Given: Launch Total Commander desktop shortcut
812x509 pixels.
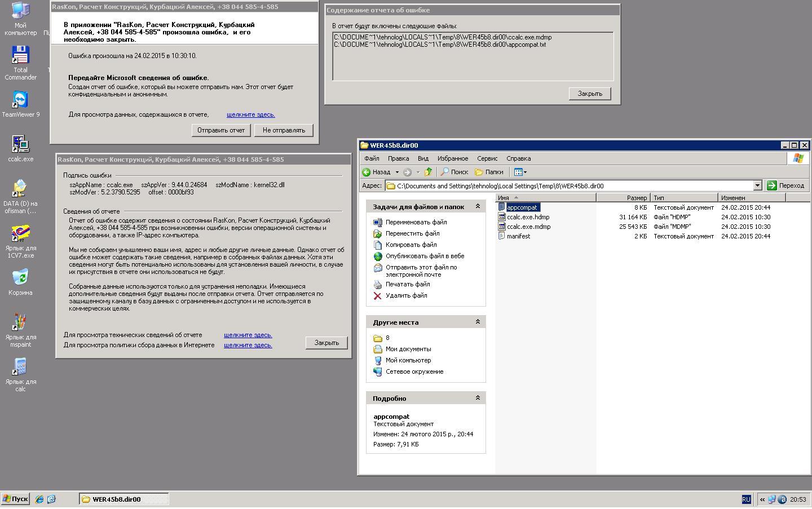Looking at the screenshot, I should (x=20, y=63).
